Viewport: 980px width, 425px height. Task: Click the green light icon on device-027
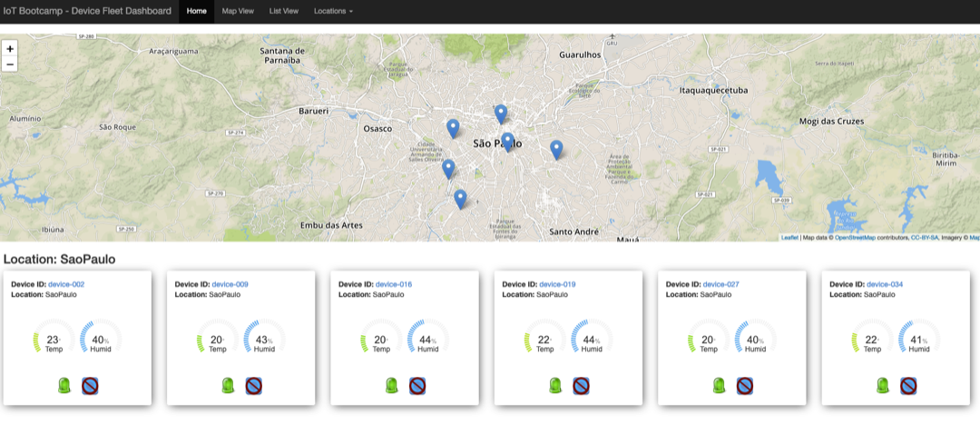click(720, 386)
